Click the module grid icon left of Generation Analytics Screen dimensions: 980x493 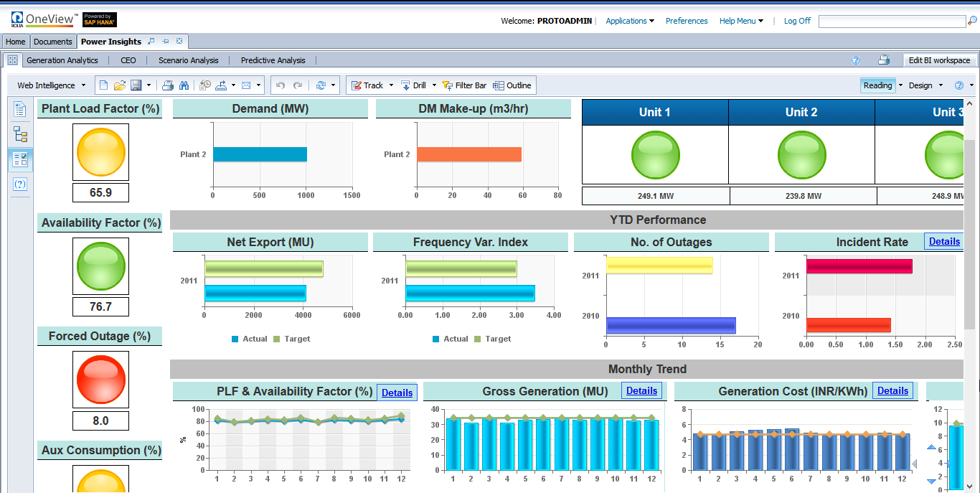click(12, 60)
